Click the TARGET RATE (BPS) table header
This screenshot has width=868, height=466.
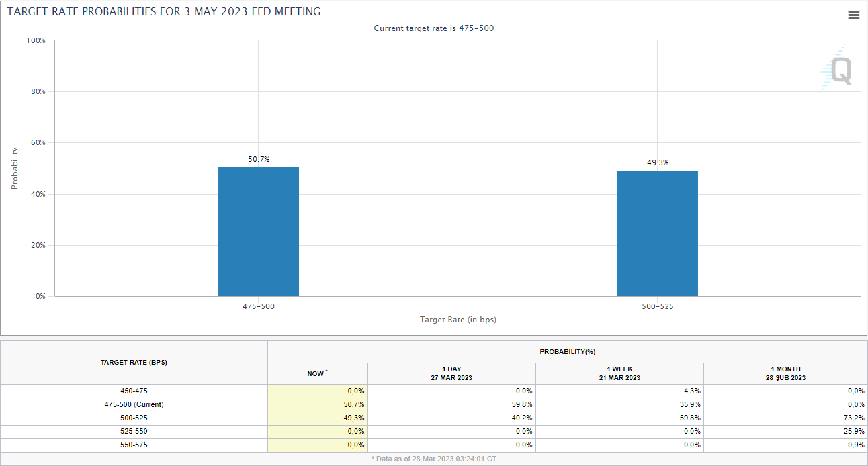[x=134, y=362]
